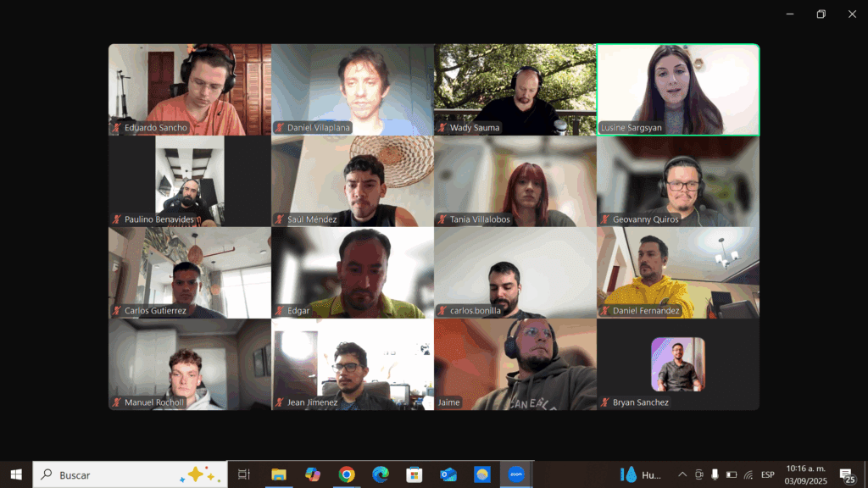Click the Buscar search field
The image size is (868, 488).
point(119,474)
